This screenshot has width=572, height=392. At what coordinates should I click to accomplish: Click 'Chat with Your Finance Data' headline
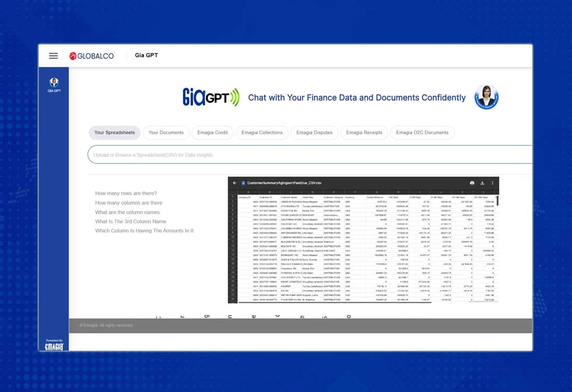pos(357,98)
